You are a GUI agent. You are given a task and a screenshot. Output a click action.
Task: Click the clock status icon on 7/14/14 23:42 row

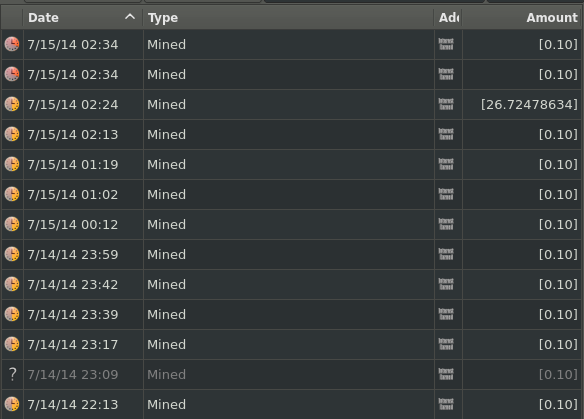point(12,284)
